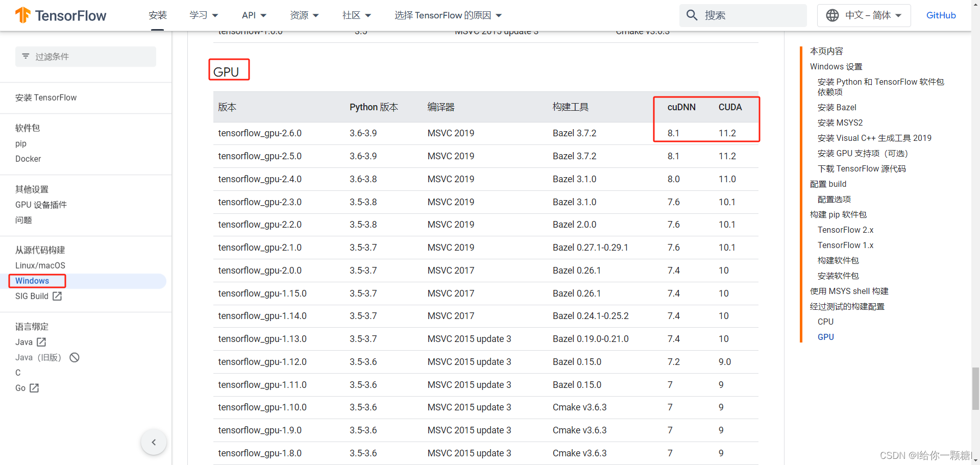980x465 pixels.
Task: Open the Docker sidebar page
Action: click(x=28, y=159)
